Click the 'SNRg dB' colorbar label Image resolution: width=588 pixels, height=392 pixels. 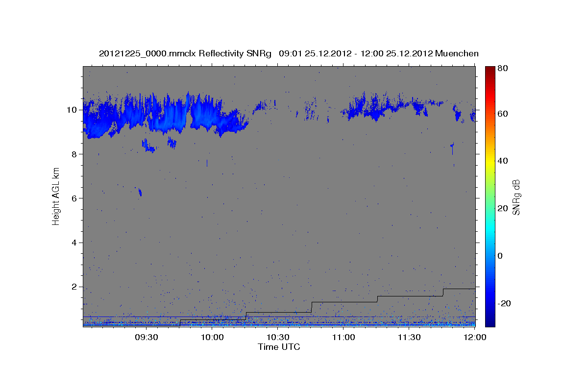pyautogui.click(x=516, y=197)
